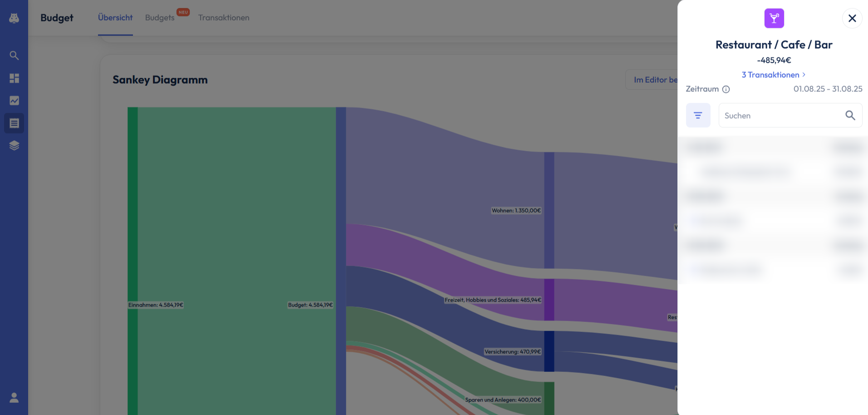868x415 pixels.
Task: Open the dashboard grid icon in the sidebar
Action: [x=14, y=78]
